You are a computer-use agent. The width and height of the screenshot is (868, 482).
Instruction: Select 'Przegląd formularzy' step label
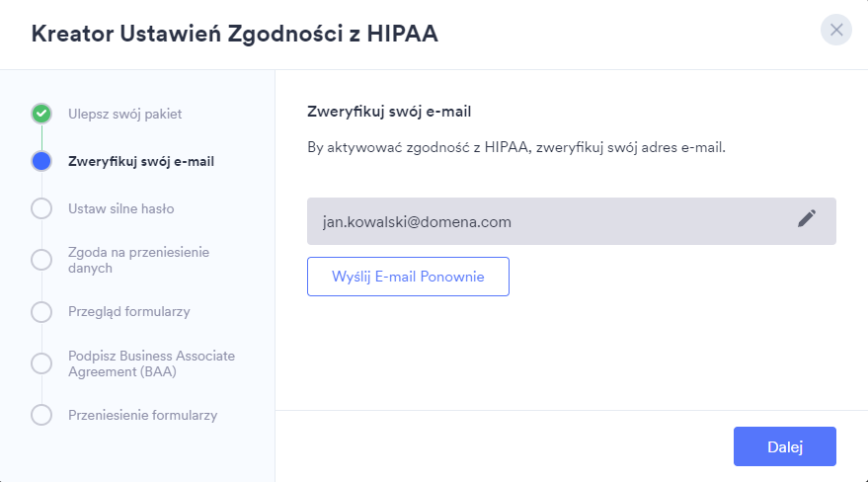click(128, 311)
